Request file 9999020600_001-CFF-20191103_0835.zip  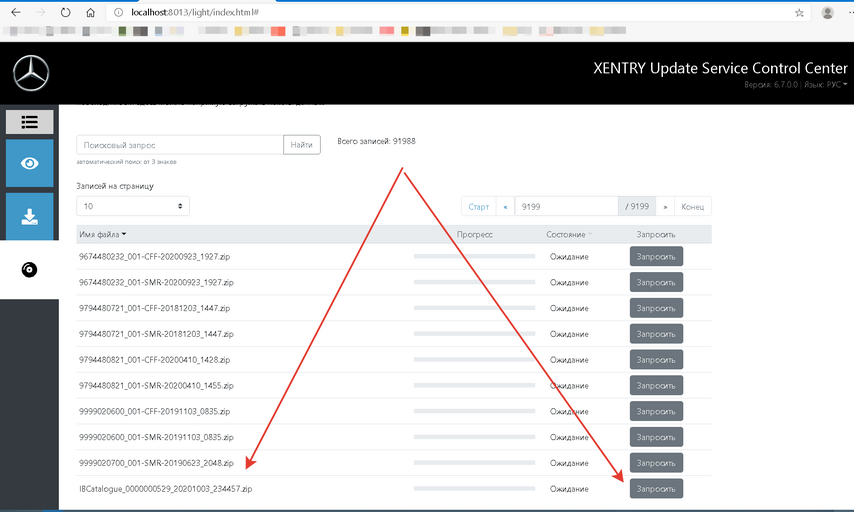[x=656, y=411]
